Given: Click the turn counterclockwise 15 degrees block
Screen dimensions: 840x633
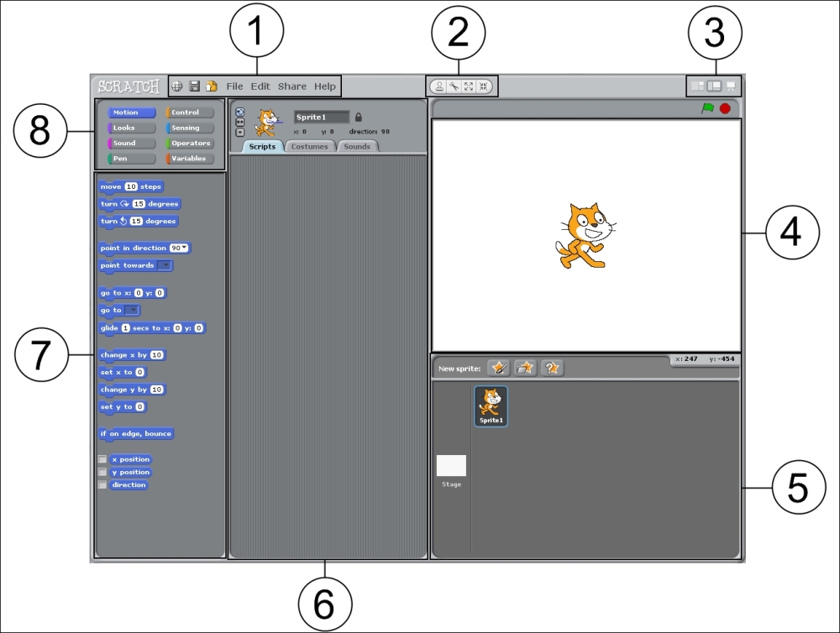Looking at the screenshot, I should pyautogui.click(x=139, y=221).
